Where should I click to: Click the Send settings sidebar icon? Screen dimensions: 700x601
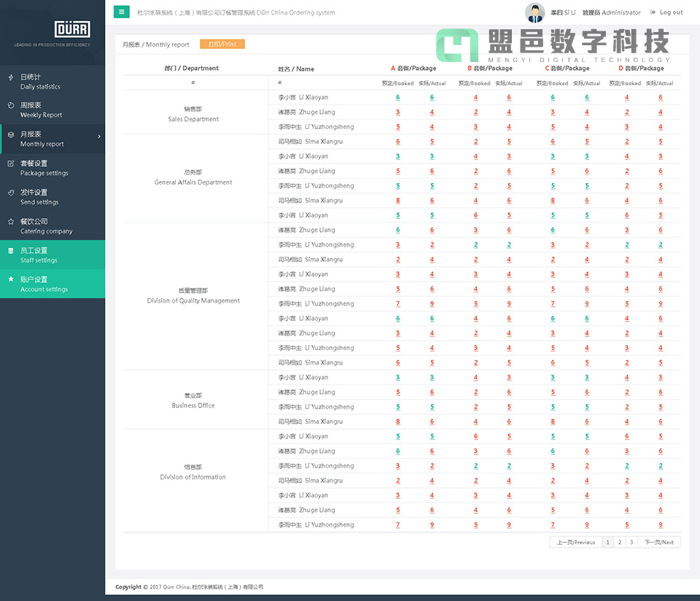point(9,193)
